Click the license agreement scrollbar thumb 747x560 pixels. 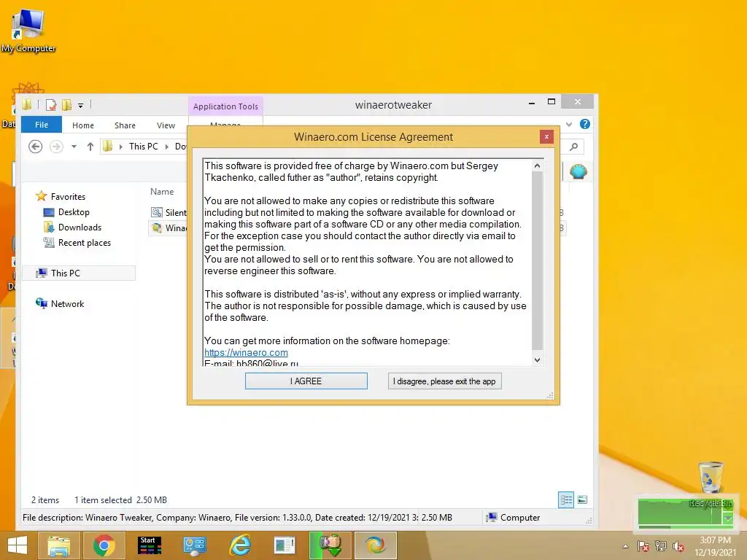coord(537,260)
